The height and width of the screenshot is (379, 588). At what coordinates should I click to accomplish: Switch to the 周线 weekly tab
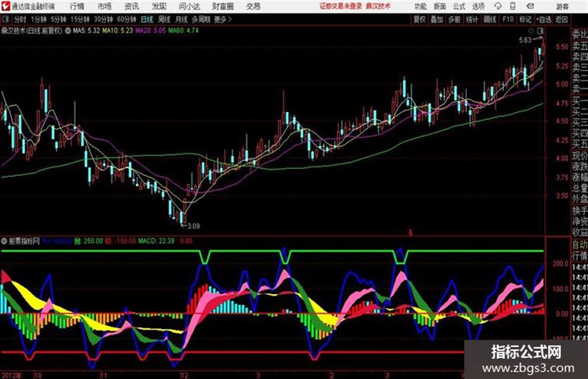click(x=164, y=19)
